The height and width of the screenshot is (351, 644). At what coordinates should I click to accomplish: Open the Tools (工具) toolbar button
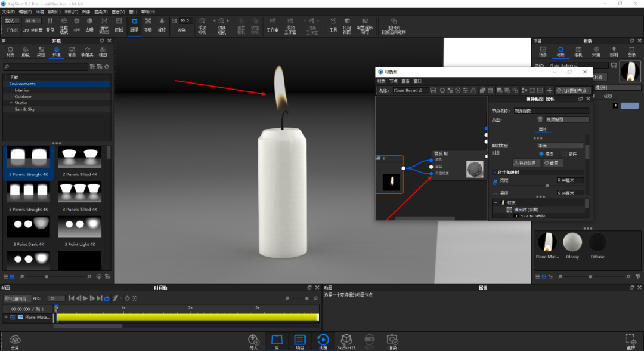tap(333, 24)
